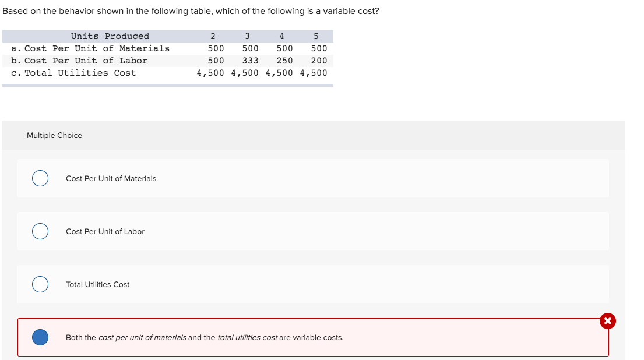Select the radio button for Cost Per Unit of Labor
The width and height of the screenshot is (644, 360).
(40, 231)
